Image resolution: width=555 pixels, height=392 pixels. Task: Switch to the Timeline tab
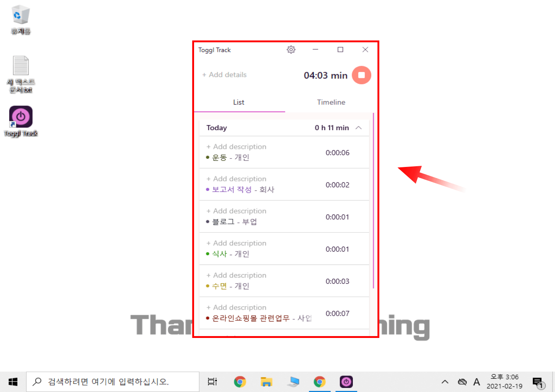[331, 102]
